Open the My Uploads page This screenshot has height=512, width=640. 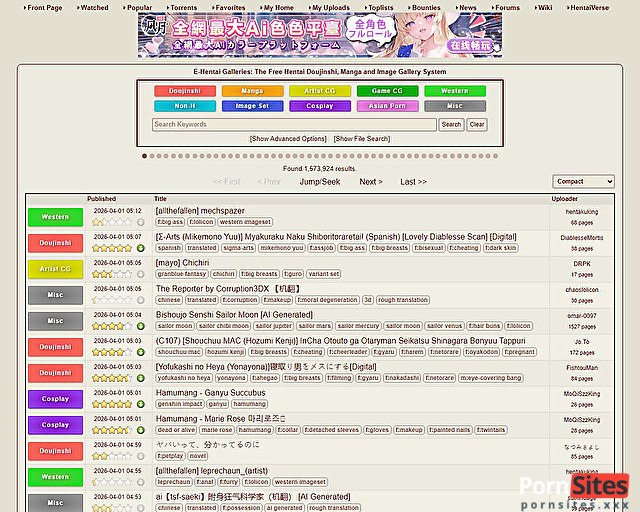point(331,8)
